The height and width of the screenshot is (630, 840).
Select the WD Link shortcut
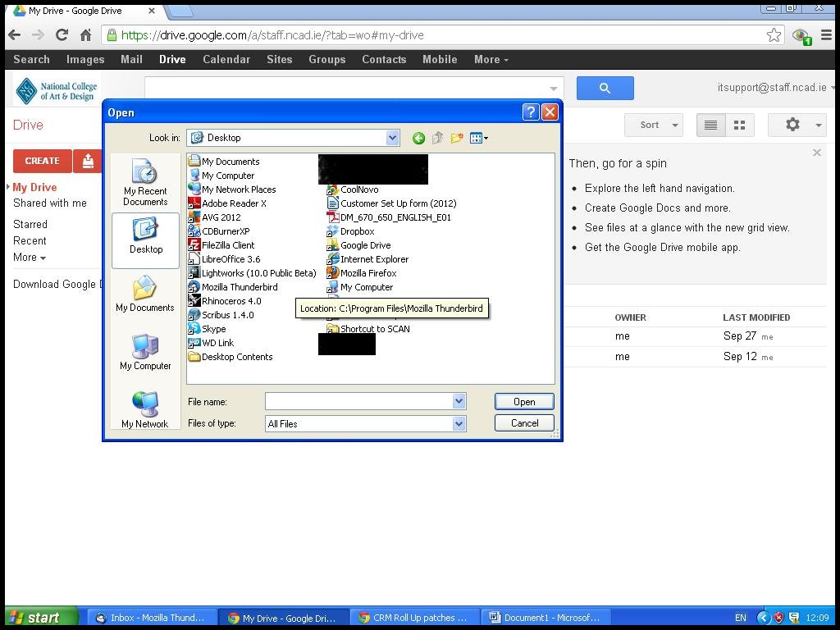(211, 343)
